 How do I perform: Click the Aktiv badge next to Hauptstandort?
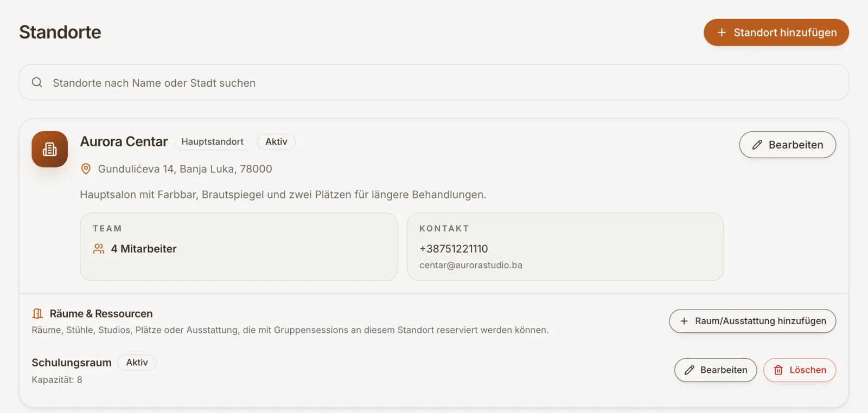(x=276, y=141)
